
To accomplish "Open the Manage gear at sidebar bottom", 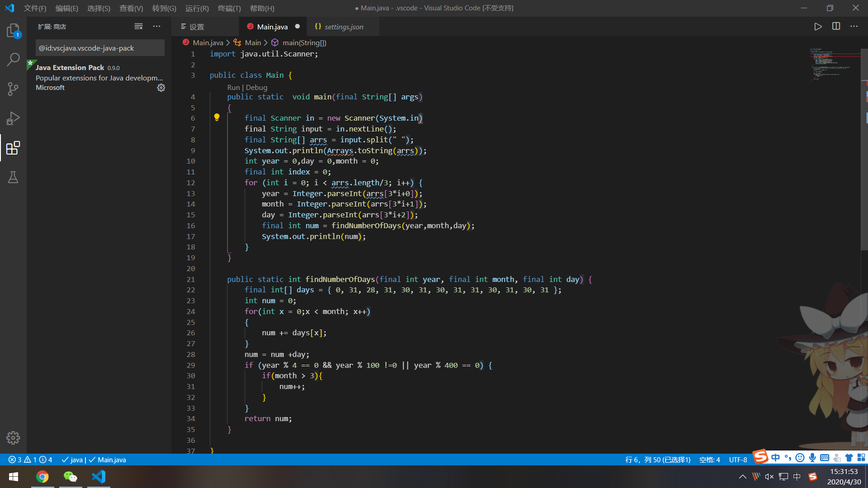I will click(13, 437).
